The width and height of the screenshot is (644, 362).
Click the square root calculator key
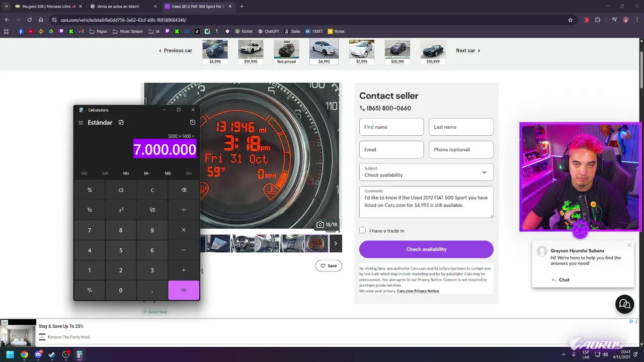pyautogui.click(x=152, y=210)
